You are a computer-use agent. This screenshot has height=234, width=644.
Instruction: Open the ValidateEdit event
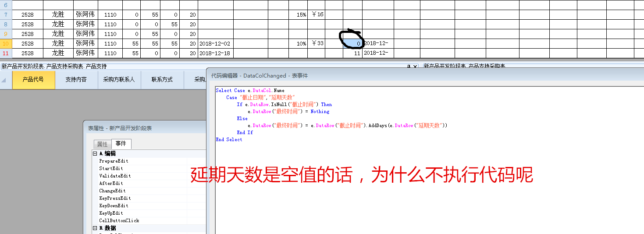click(115, 176)
